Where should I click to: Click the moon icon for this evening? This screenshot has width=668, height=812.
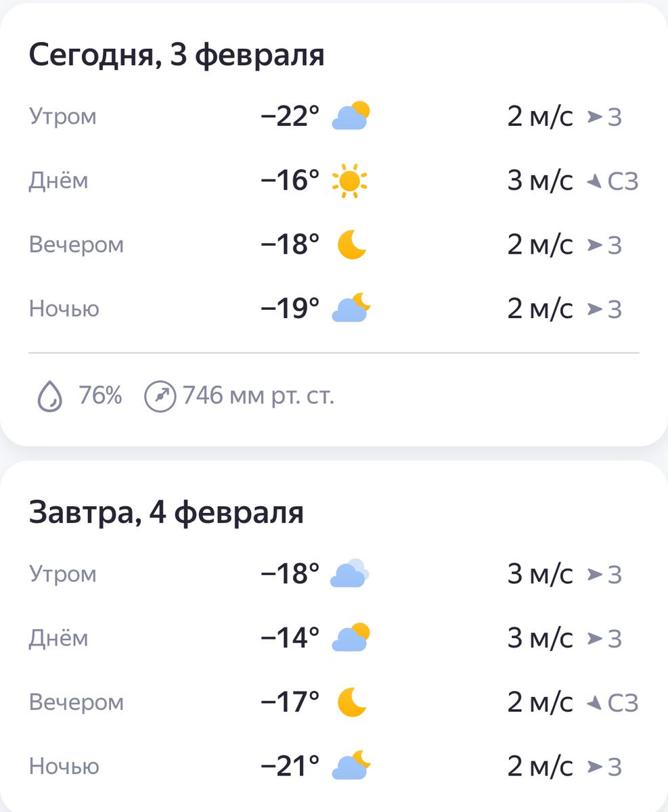coord(352,244)
